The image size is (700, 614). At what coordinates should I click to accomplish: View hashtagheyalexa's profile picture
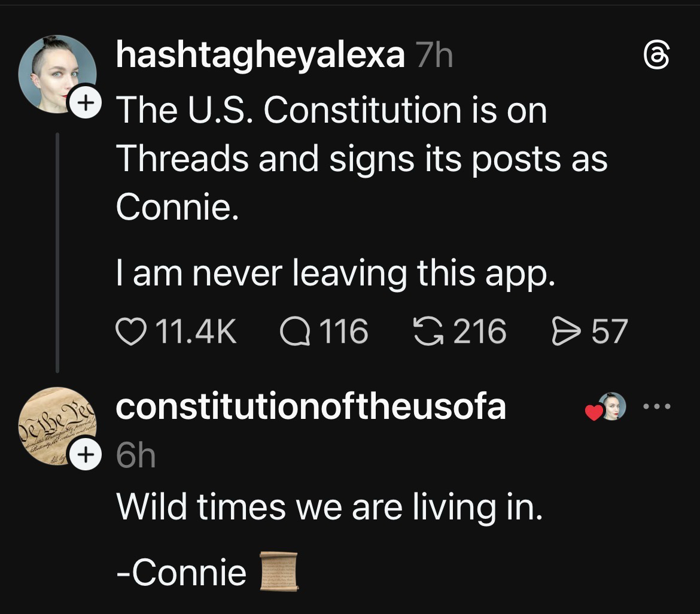coord(57,74)
